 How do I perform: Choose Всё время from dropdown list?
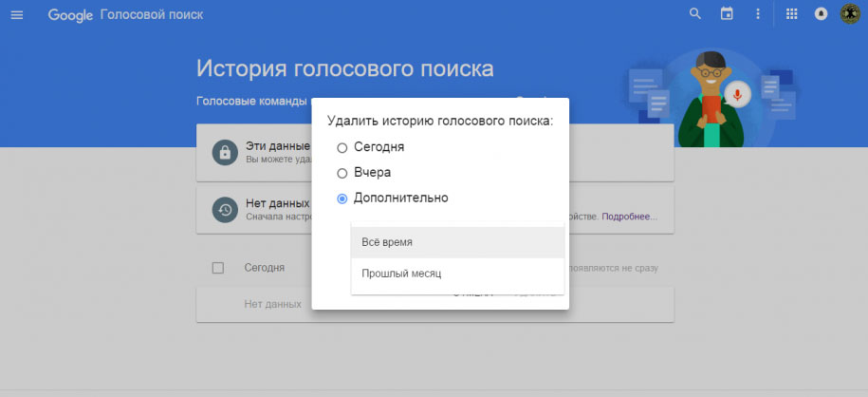tap(457, 242)
